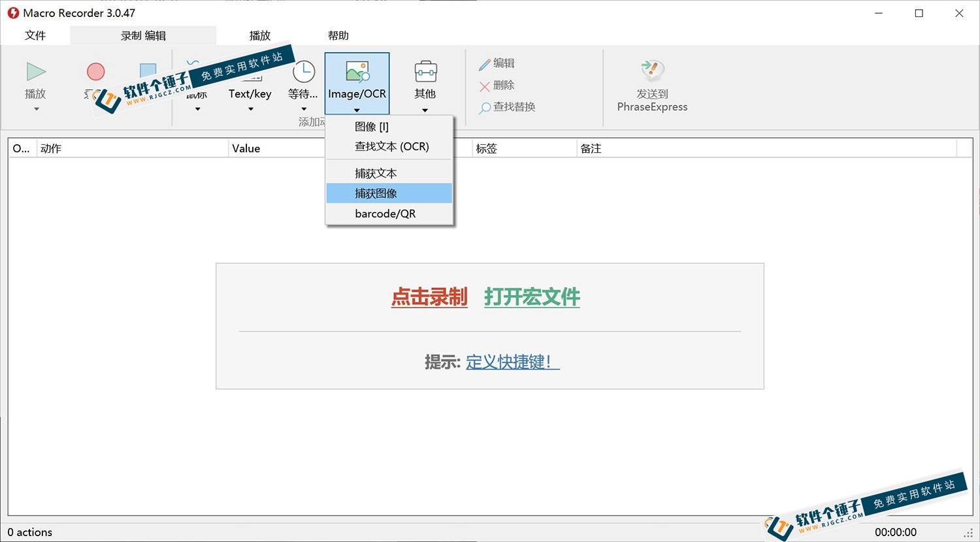Image resolution: width=980 pixels, height=542 pixels.
Task: Click the Value column header
Action: (x=277, y=148)
